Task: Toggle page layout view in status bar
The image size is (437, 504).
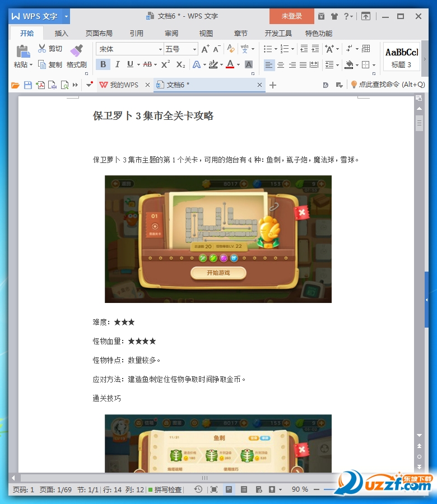Action: [x=229, y=489]
